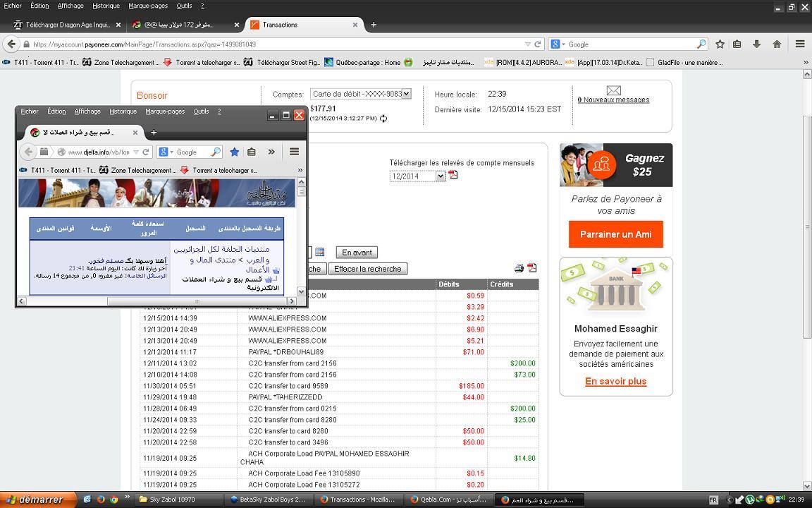Click Québec-partage Home bookmark
The height and width of the screenshot is (508, 812).
pos(362,63)
